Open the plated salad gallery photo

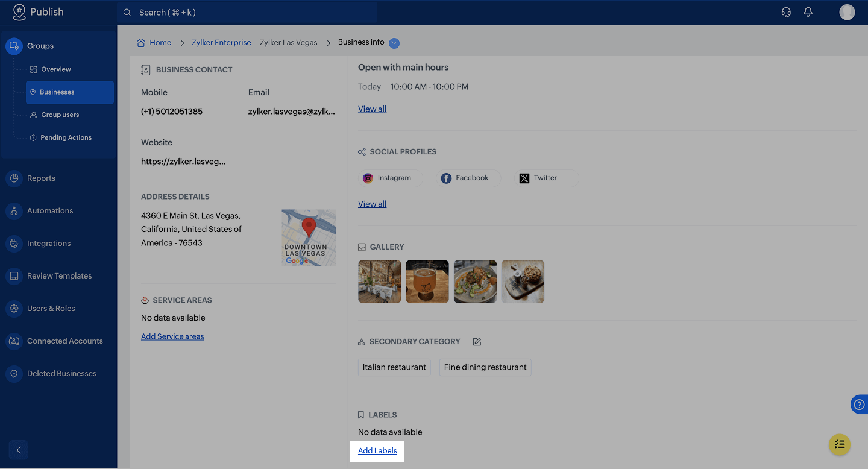[x=475, y=282]
